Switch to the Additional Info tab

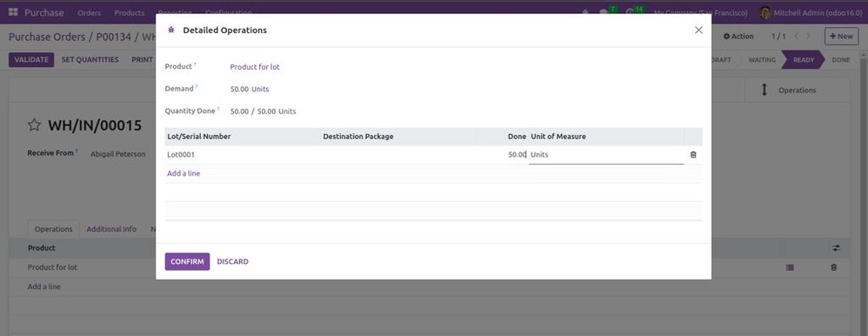[111, 229]
